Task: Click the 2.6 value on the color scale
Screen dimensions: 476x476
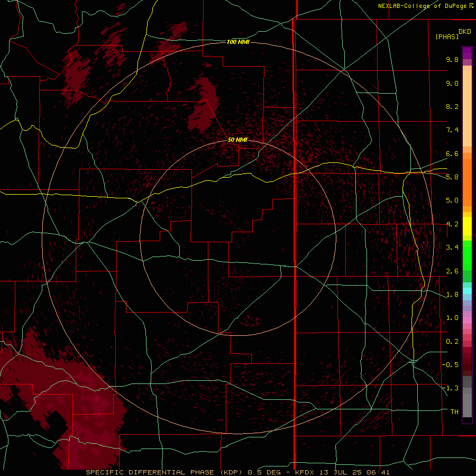Action: 452,271
